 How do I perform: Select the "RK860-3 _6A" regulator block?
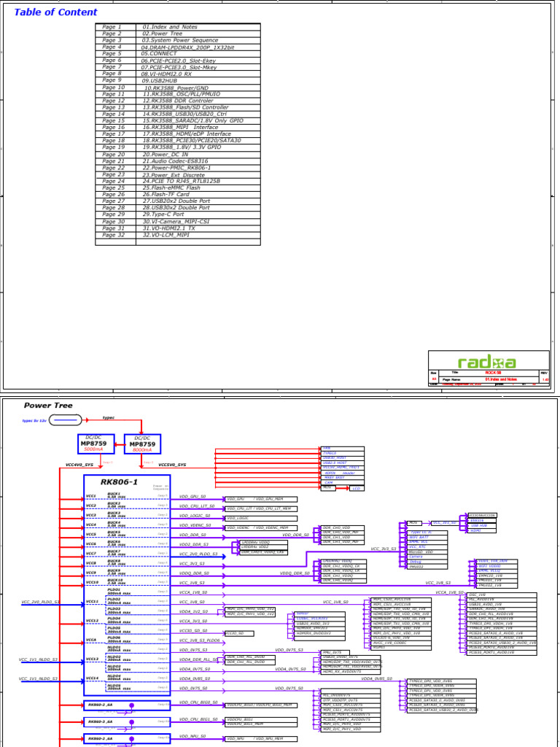(127, 722)
